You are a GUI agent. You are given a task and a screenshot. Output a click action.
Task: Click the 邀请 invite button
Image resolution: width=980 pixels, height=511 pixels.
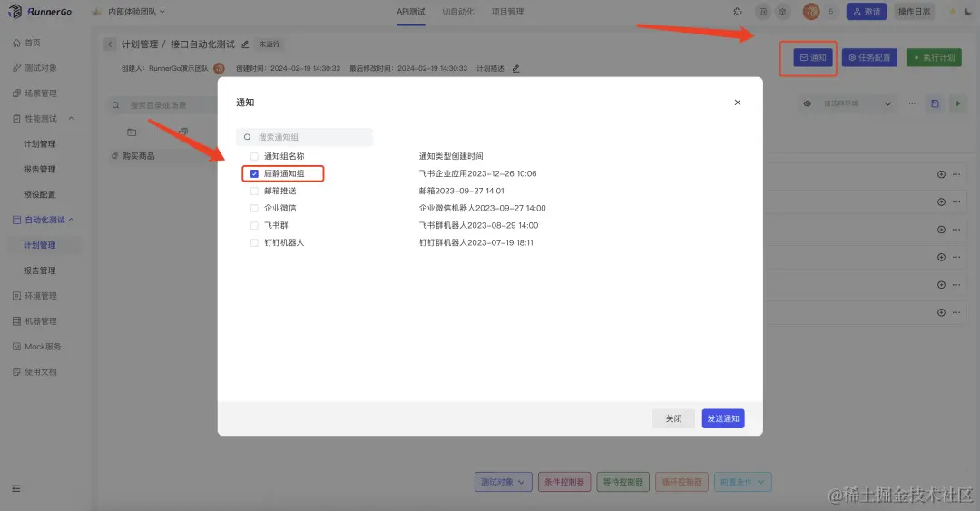pos(867,11)
